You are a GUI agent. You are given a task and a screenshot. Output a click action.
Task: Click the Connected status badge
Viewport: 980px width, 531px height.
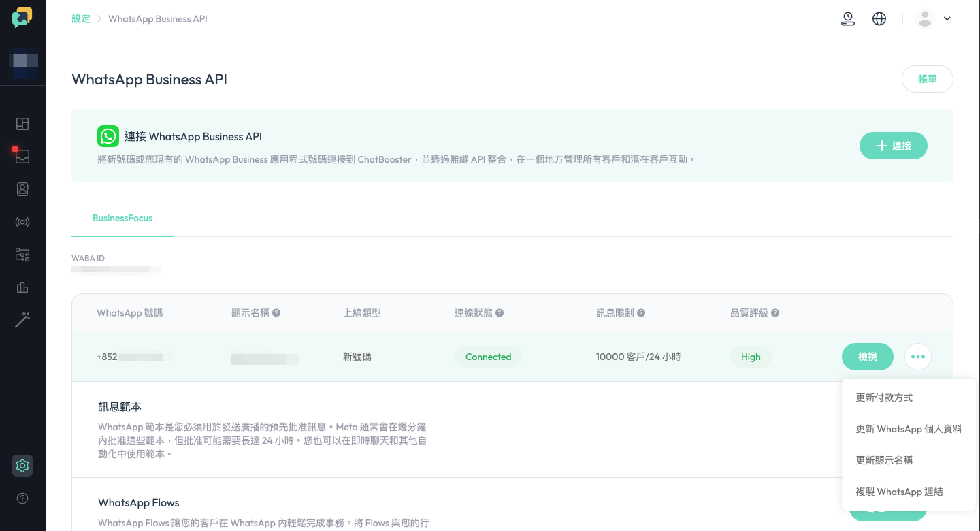click(488, 357)
